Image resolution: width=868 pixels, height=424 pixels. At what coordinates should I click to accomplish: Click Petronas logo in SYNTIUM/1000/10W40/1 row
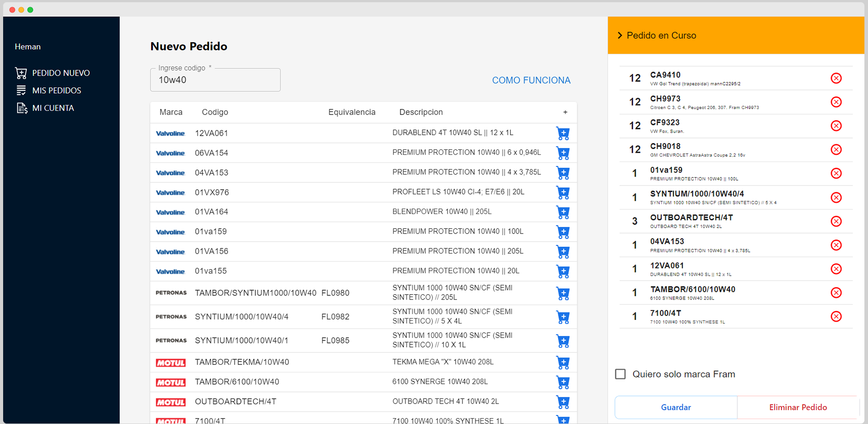click(171, 340)
